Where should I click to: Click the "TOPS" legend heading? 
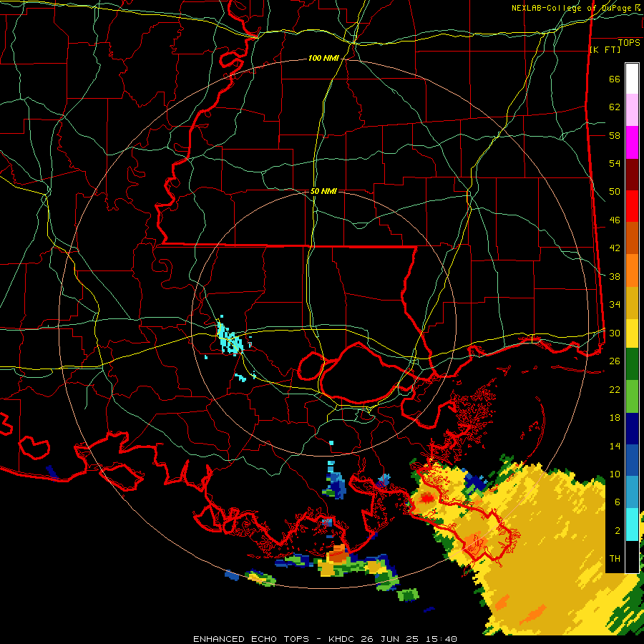pyautogui.click(x=629, y=43)
